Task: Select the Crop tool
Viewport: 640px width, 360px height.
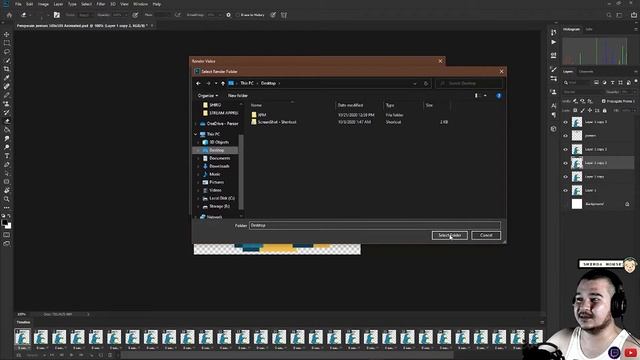Action: (7, 69)
